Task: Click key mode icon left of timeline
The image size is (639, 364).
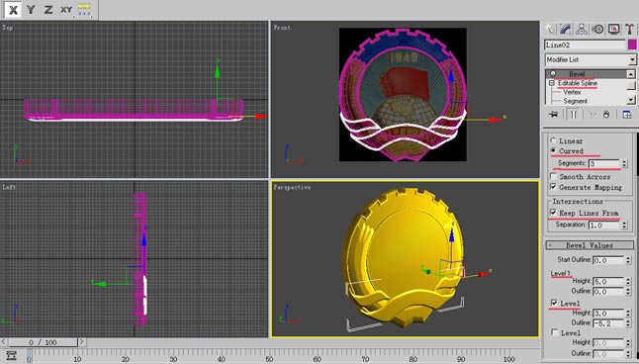Action: pos(12,355)
